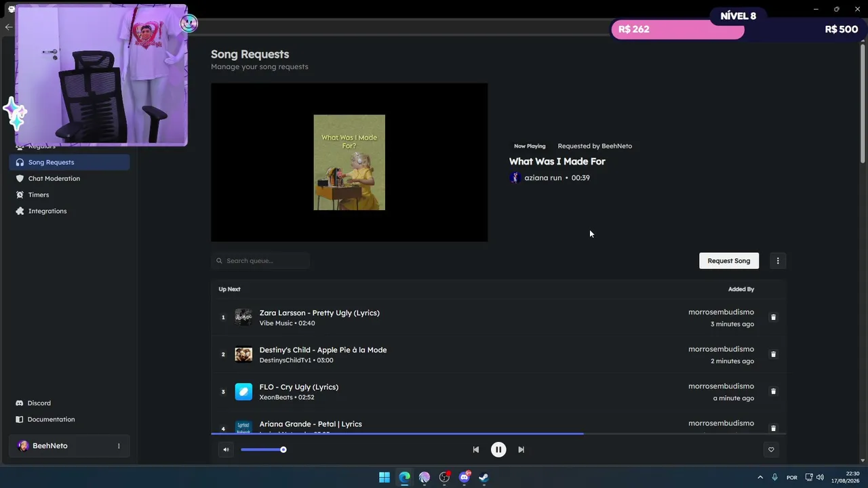Mute the player volume
This screenshot has height=488, width=868.
226,449
